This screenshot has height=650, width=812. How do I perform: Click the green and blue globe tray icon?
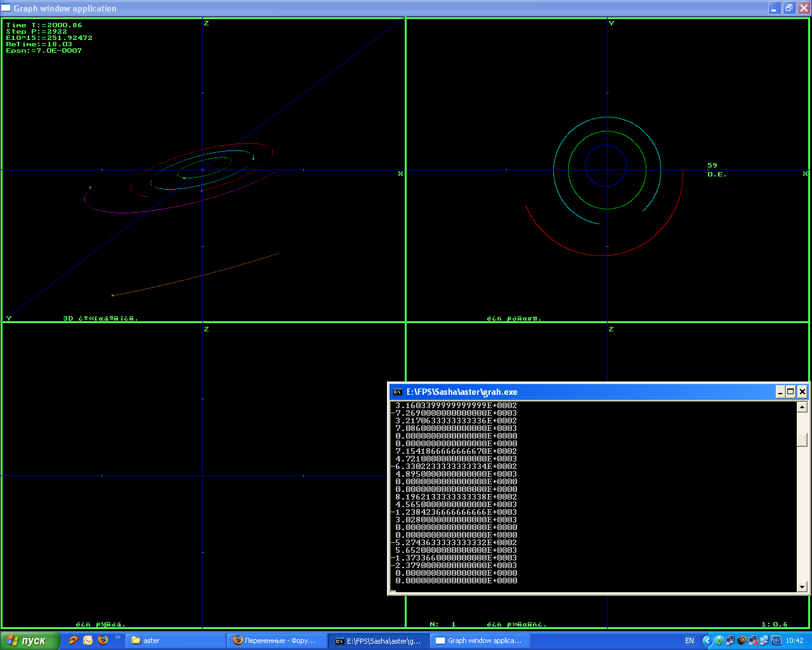coord(719,640)
